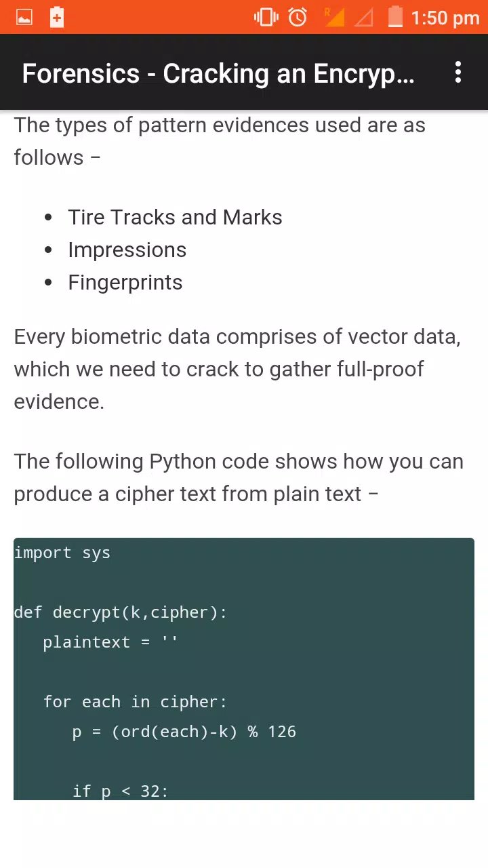Tap the 'following Python code' paragraph
This screenshot has height=868, width=488.
[239, 477]
